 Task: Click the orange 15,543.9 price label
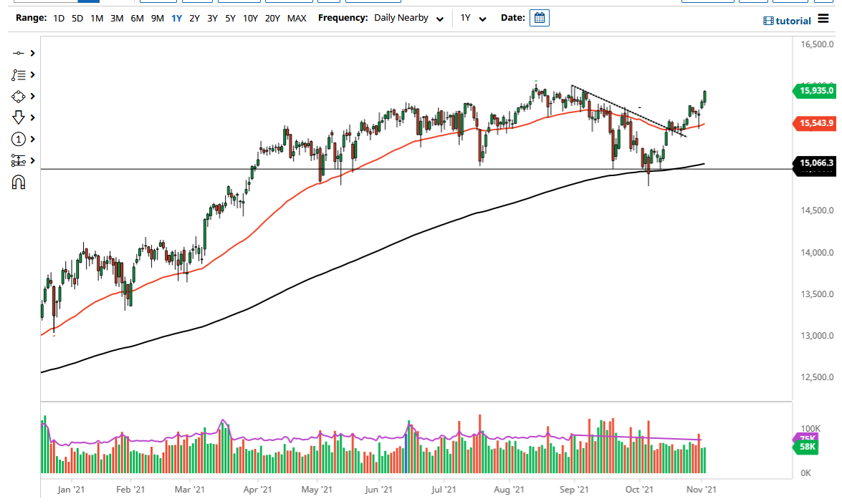[815, 123]
